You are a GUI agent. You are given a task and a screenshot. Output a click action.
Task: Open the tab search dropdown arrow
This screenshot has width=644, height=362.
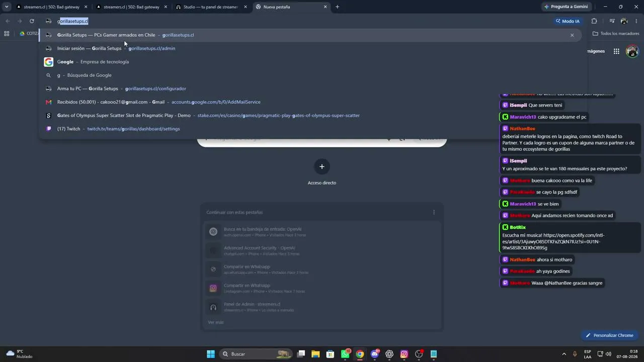point(7,7)
